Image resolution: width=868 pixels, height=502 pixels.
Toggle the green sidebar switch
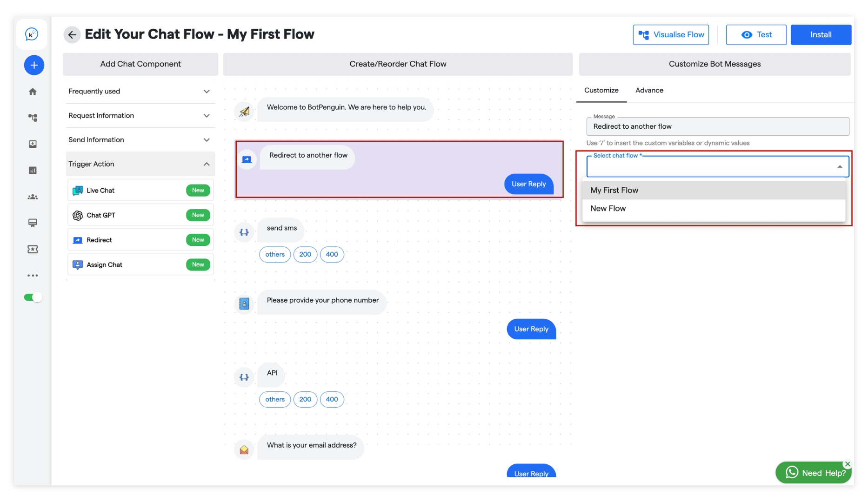33,297
